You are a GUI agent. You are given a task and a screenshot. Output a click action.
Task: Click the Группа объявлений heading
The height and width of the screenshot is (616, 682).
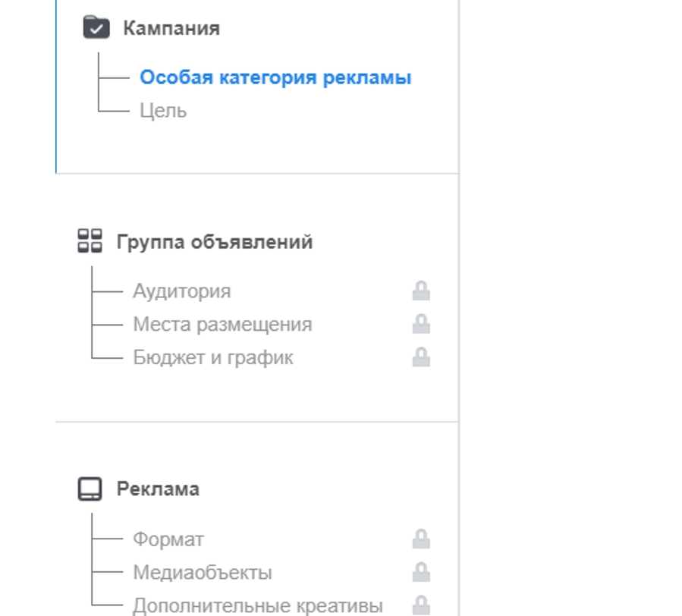215,242
